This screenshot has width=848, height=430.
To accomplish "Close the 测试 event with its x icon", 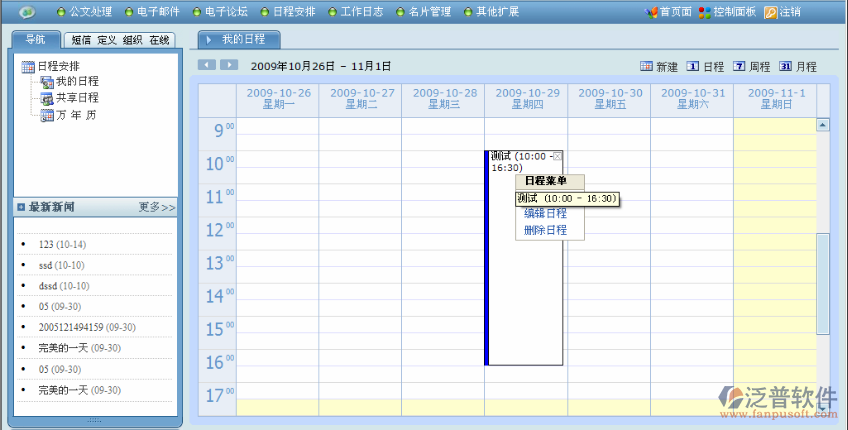I will tap(557, 156).
